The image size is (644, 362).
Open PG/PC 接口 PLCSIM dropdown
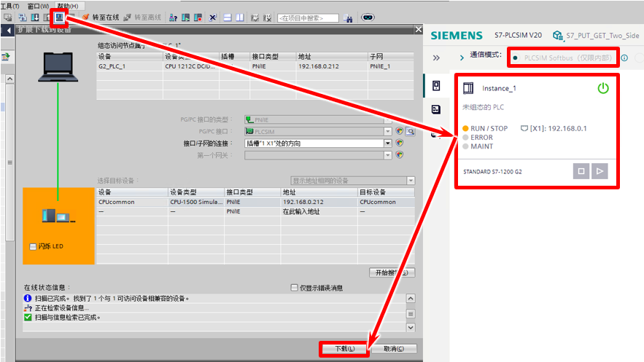click(x=387, y=132)
